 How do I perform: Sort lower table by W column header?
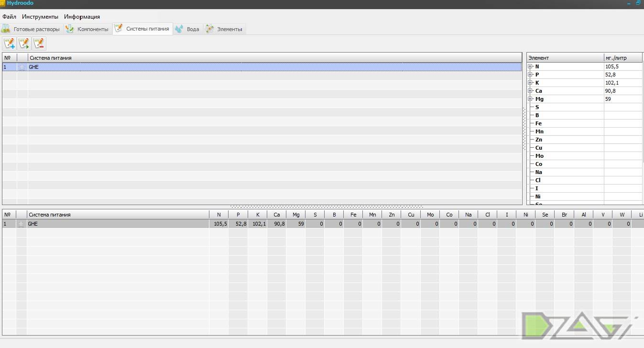[x=622, y=215]
